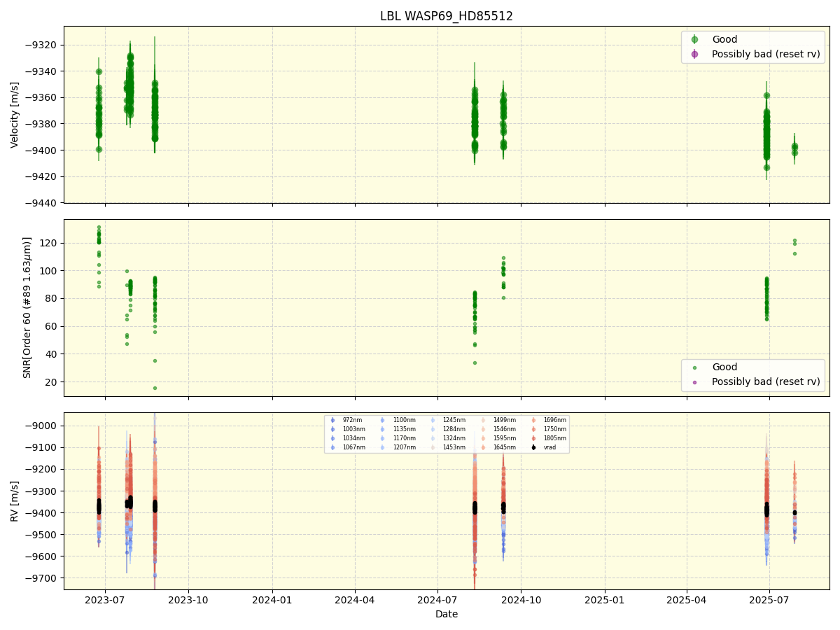The height and width of the screenshot is (630, 840).
Task: Click the 2025-04 date tick label
Action: [x=686, y=600]
